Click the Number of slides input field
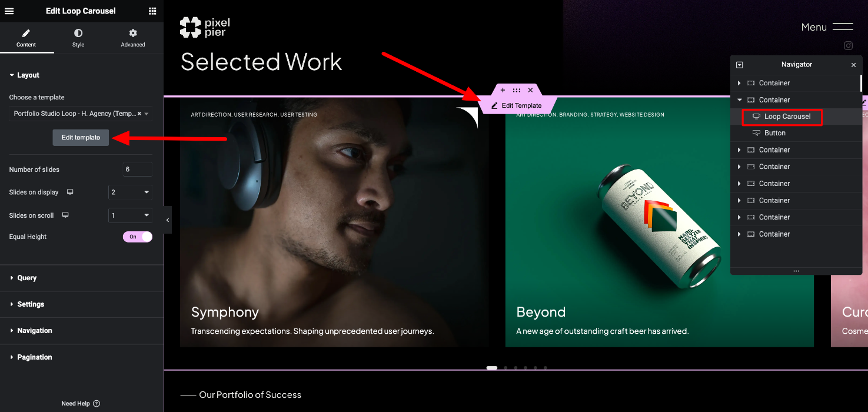 138,170
